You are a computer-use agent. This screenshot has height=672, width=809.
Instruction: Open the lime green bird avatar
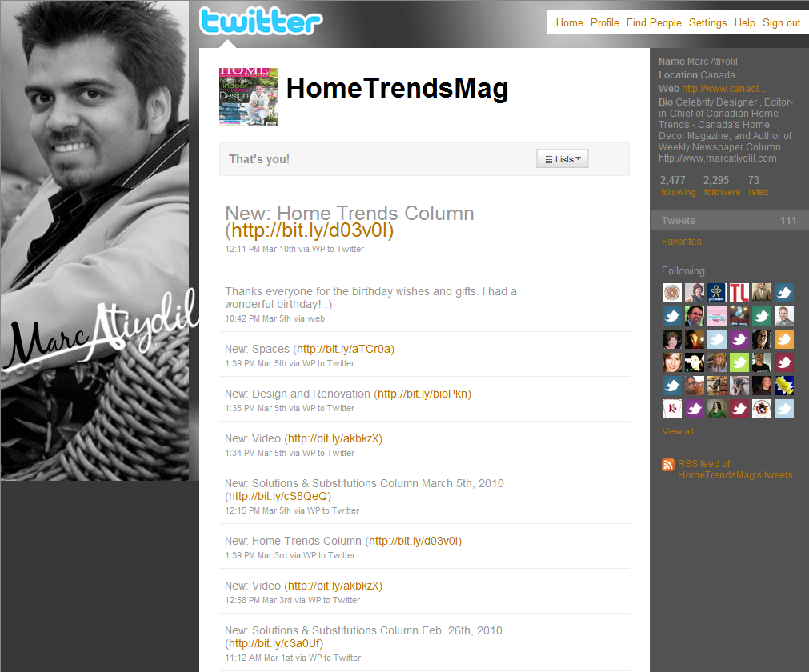pyautogui.click(x=739, y=362)
